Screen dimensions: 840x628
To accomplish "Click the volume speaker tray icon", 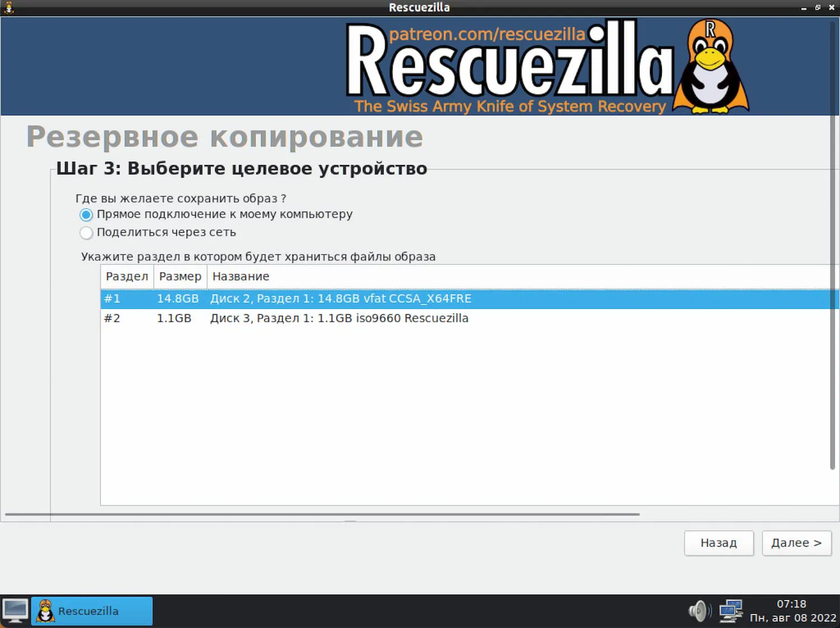I will coord(700,611).
